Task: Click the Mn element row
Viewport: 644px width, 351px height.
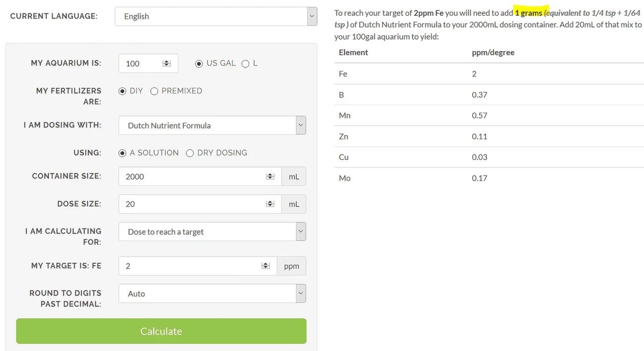Action: click(x=489, y=116)
